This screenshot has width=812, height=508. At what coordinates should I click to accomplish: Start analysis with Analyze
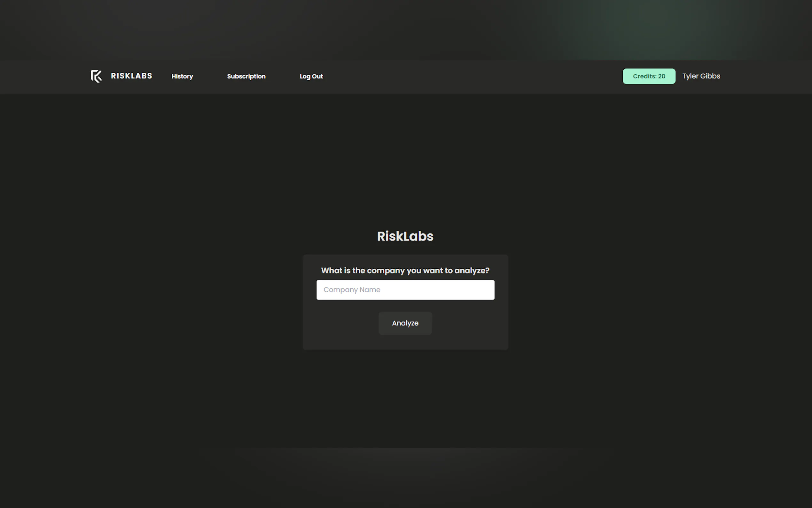pos(405,323)
